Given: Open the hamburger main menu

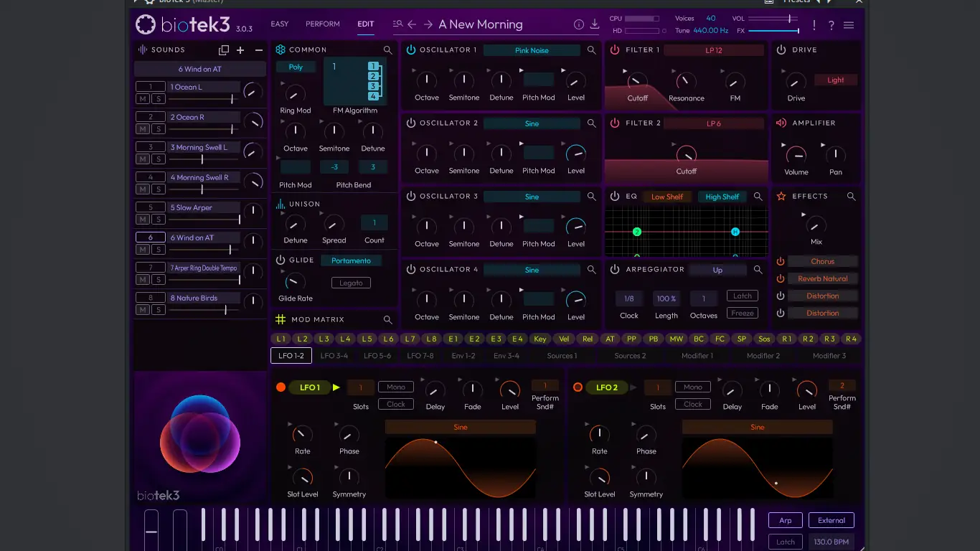Looking at the screenshot, I should 849,25.
